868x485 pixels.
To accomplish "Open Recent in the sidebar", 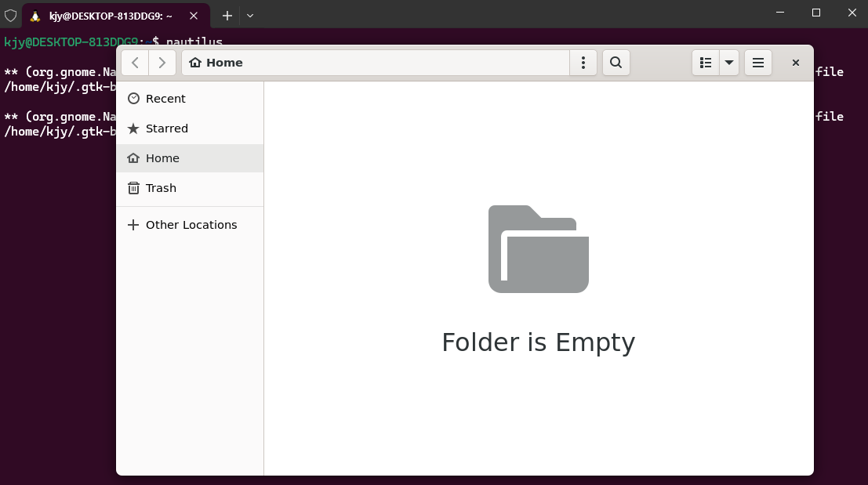I will 190,99.
